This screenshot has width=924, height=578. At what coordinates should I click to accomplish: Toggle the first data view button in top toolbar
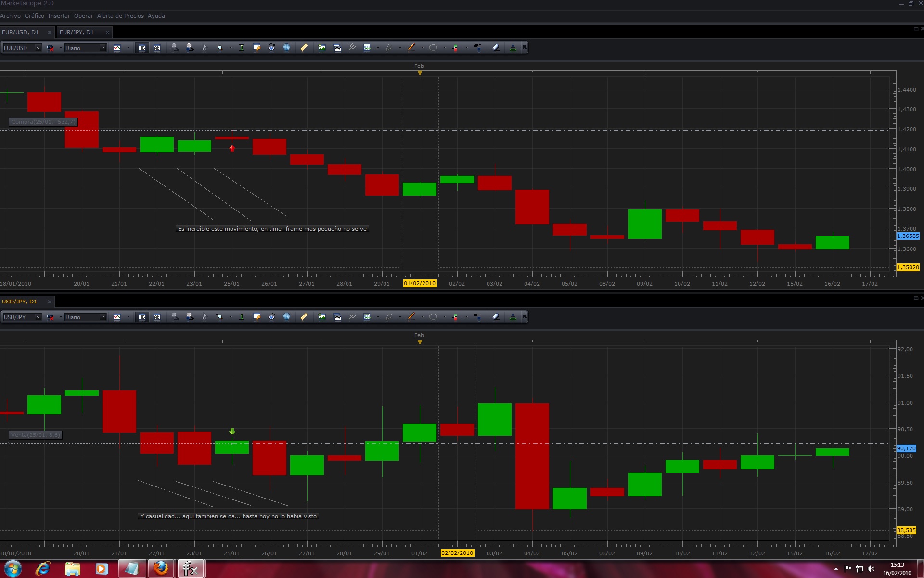(142, 48)
